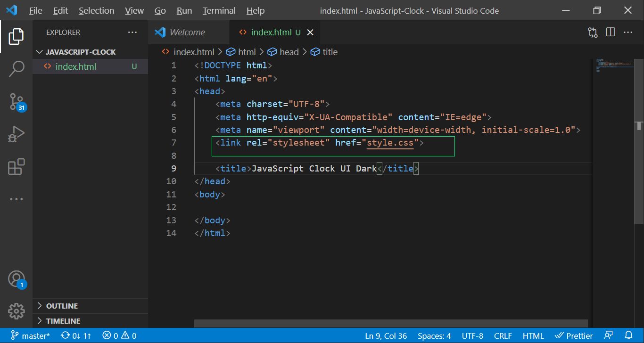Open the Go menu

click(160, 10)
